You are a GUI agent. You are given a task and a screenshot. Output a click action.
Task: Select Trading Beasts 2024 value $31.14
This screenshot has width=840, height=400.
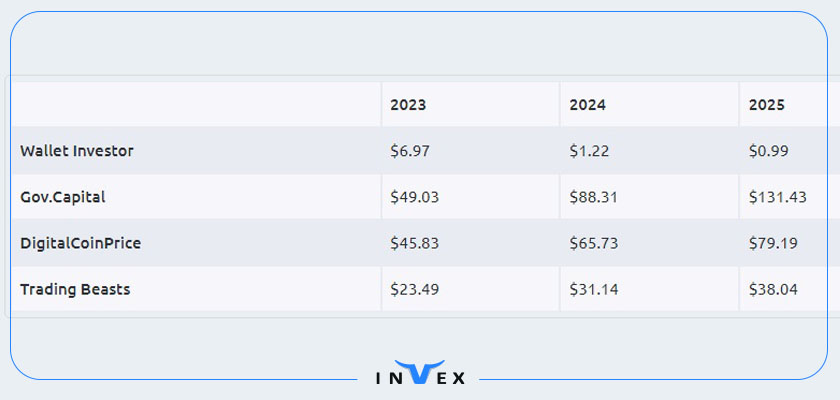tap(594, 290)
